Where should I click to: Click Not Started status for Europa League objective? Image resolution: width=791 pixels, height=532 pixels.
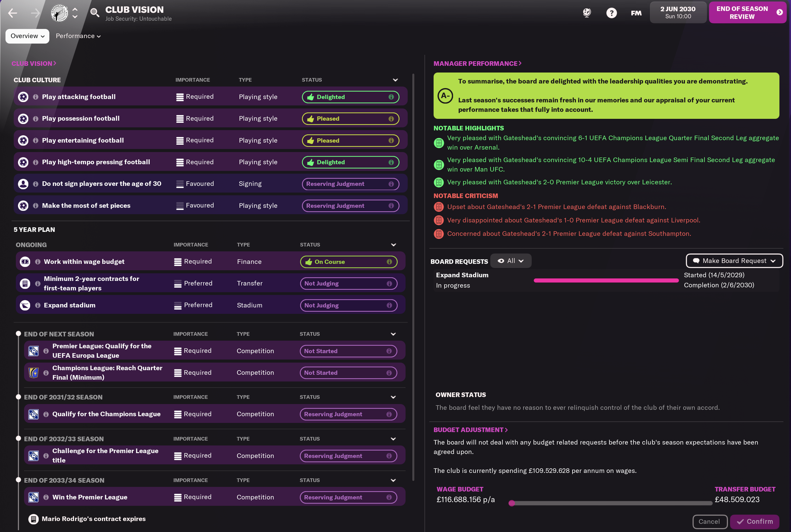tap(348, 351)
